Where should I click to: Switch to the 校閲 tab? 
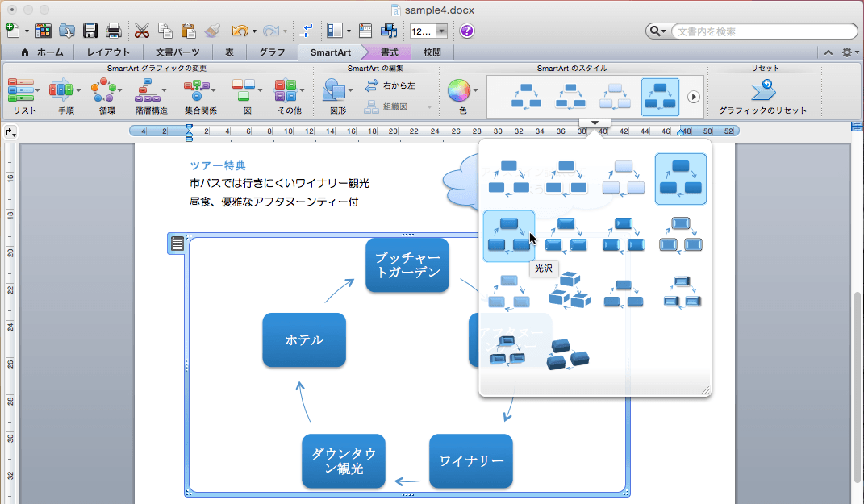pos(432,52)
